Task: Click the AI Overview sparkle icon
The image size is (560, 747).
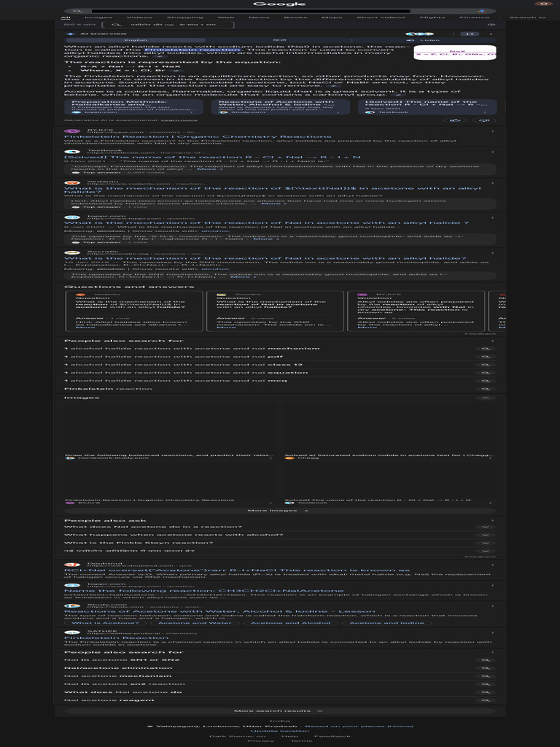Action: pyautogui.click(x=71, y=34)
